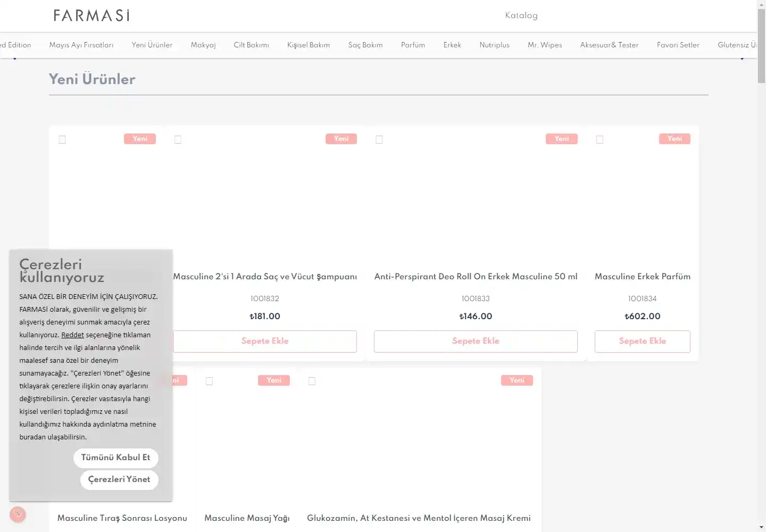Click the Yeni badge on Erkek Parfüm card
The width and height of the screenshot is (766, 532).
[x=675, y=139]
